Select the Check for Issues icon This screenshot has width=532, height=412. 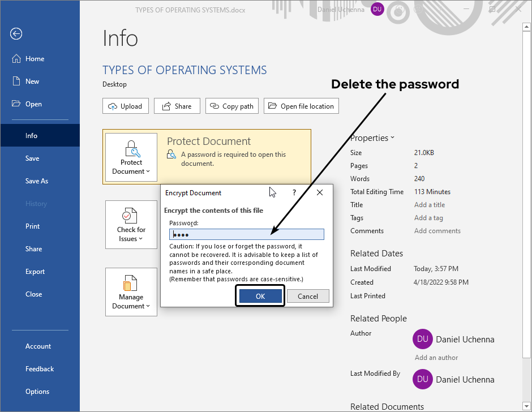pyautogui.click(x=131, y=216)
